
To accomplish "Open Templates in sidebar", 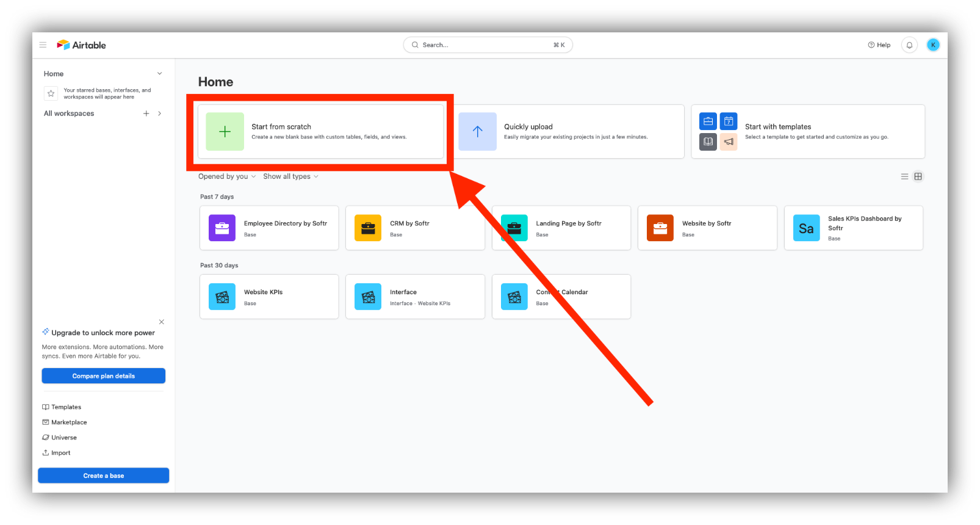I will [62, 407].
